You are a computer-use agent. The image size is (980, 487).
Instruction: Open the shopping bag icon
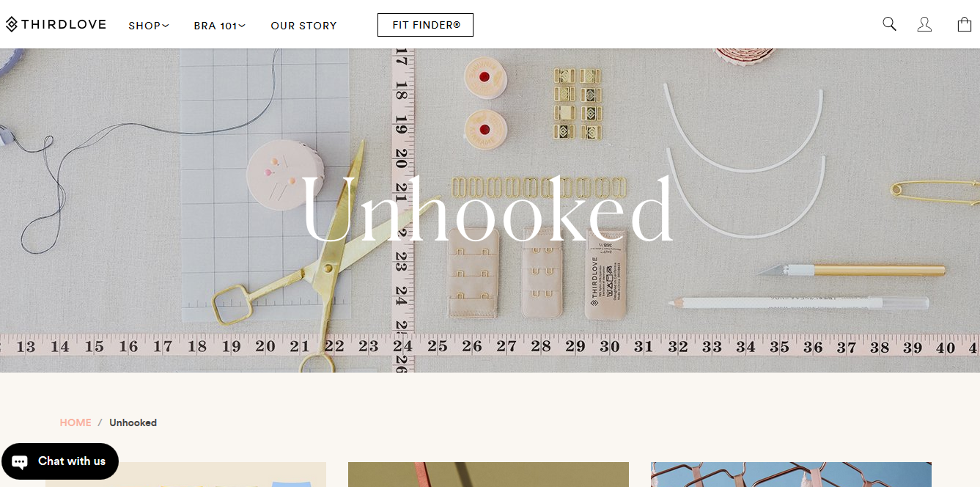pos(965,24)
